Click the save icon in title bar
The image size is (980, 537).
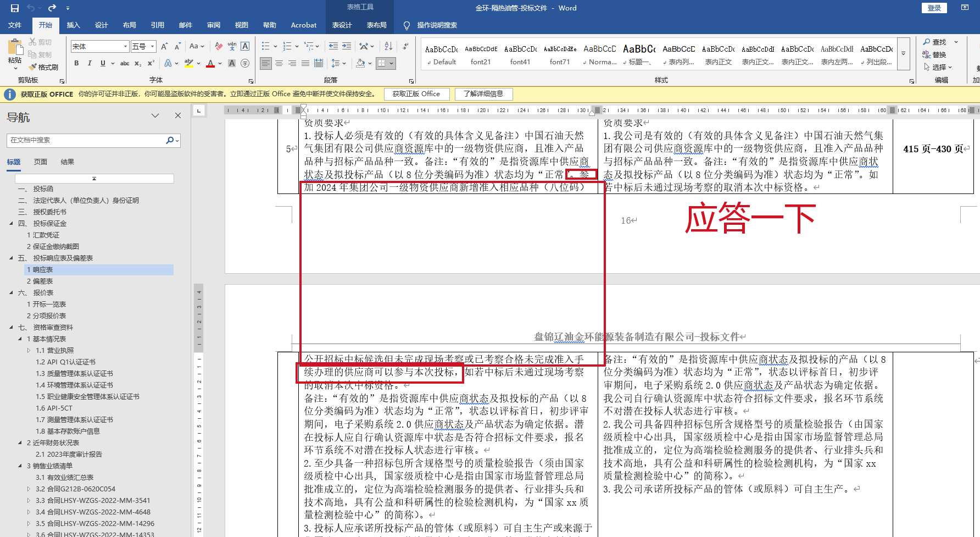pos(15,8)
